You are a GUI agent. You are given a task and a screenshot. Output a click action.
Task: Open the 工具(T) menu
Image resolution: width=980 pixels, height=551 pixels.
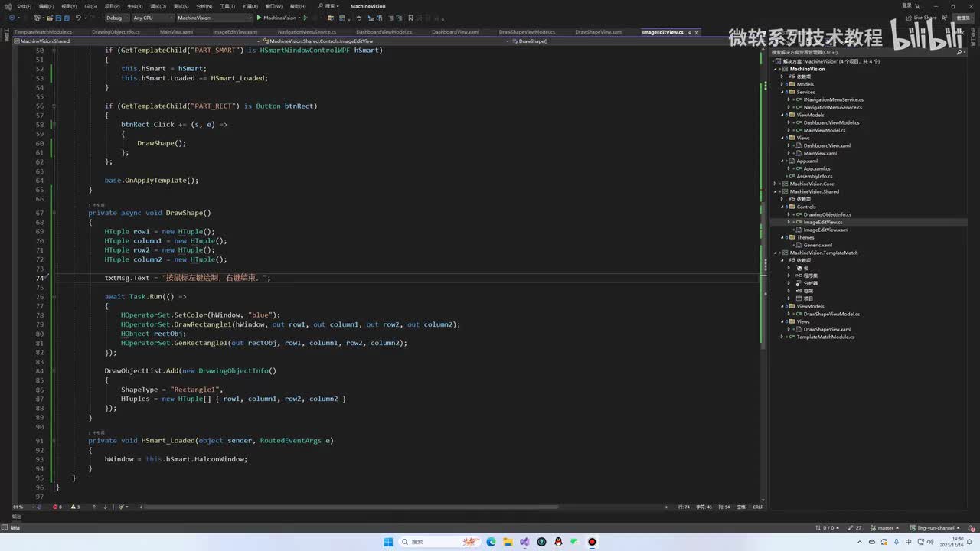[x=227, y=6]
